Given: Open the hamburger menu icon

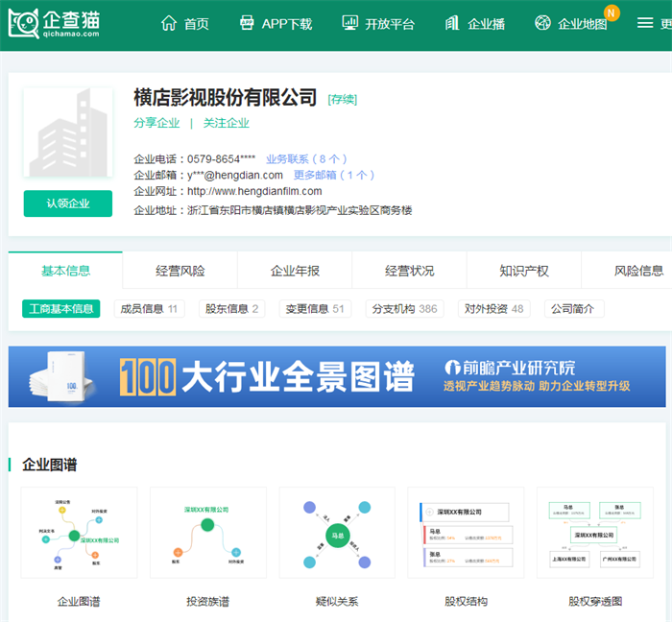Looking at the screenshot, I should (x=645, y=23).
